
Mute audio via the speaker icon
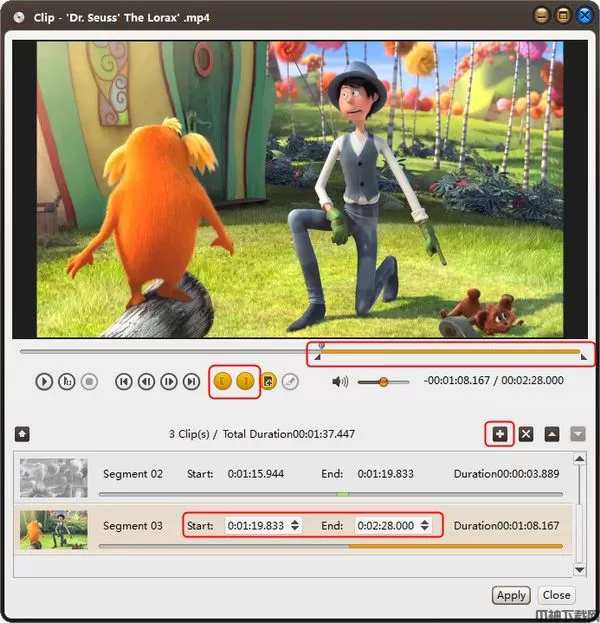[x=340, y=382]
